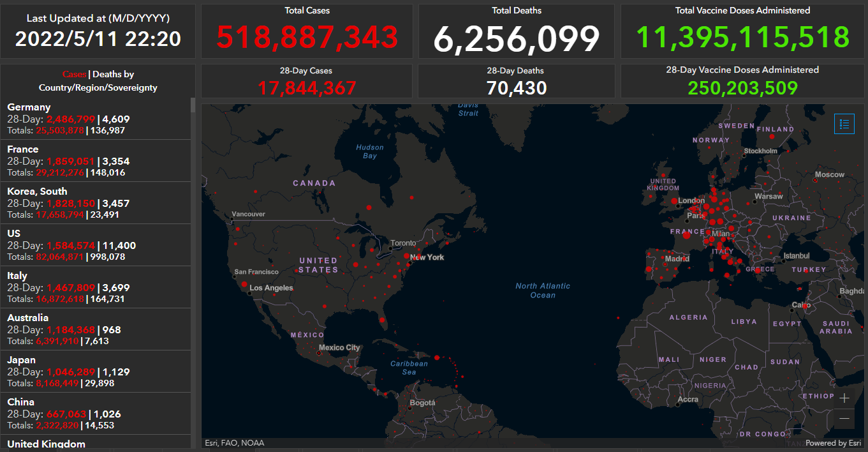Open the map legend list icon
Image resolution: width=868 pixels, height=452 pixels.
[844, 124]
